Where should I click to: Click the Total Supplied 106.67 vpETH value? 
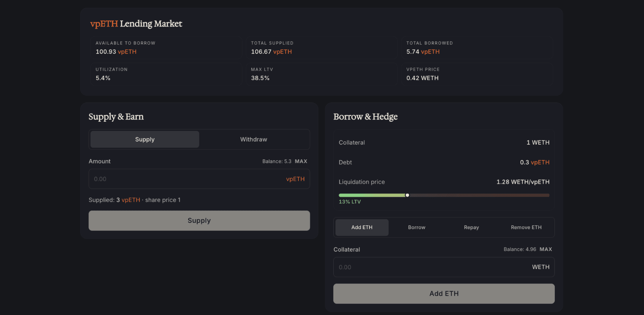(271, 52)
